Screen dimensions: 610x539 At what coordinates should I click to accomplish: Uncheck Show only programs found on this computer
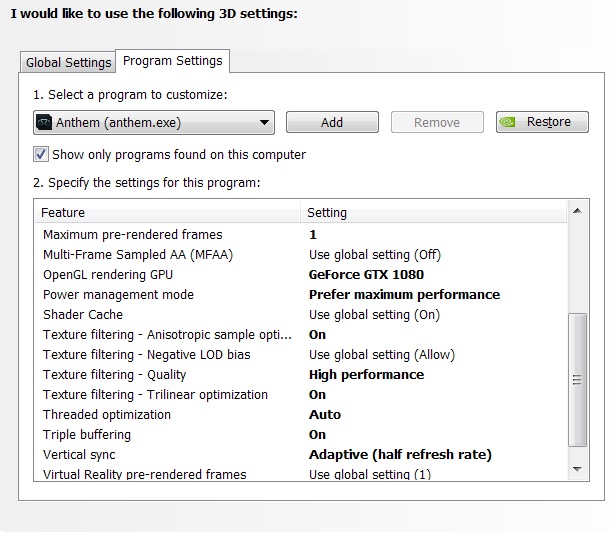pyautogui.click(x=41, y=155)
